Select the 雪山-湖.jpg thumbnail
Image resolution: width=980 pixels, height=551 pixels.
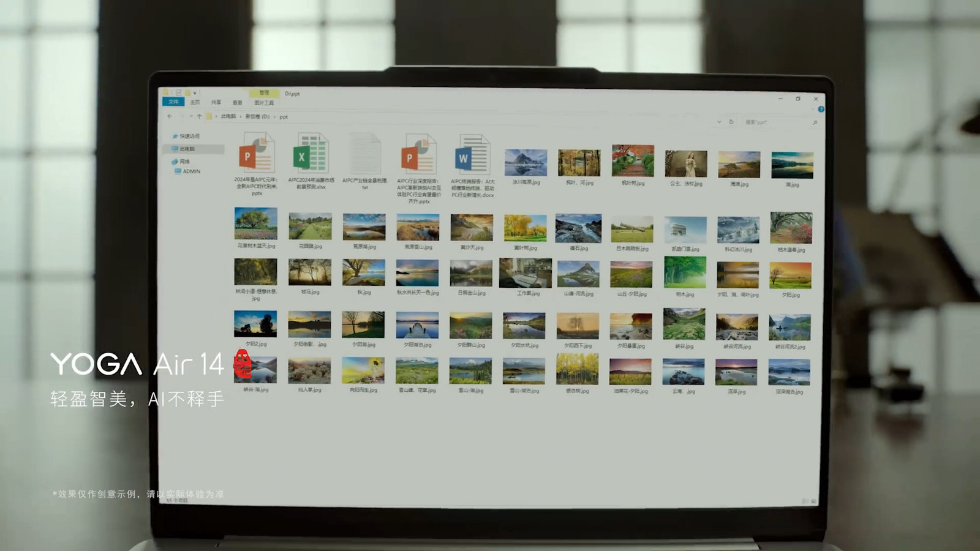click(470, 371)
